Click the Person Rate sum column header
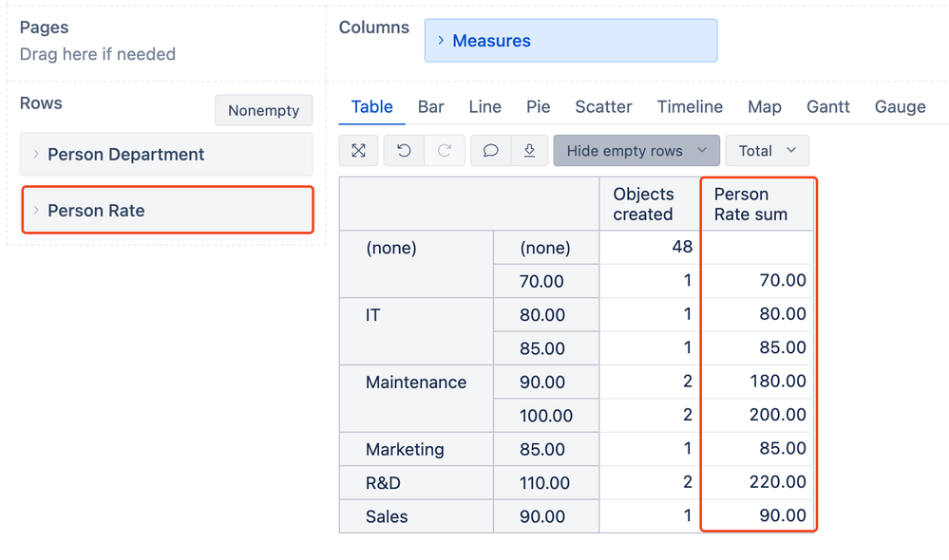 coord(756,204)
